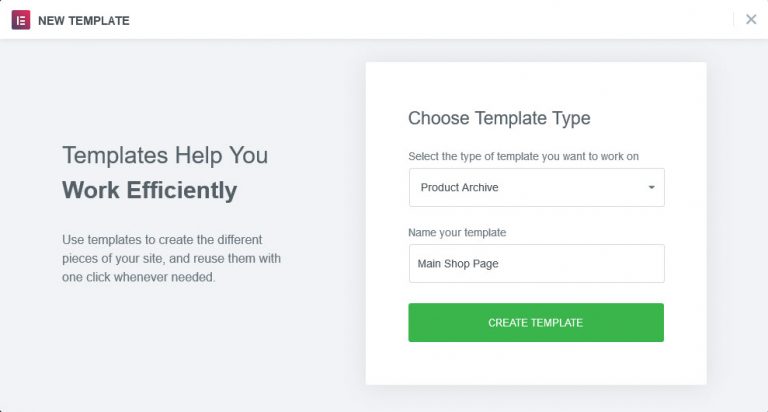Place cursor after 'Main Shop Page' text

(x=501, y=264)
